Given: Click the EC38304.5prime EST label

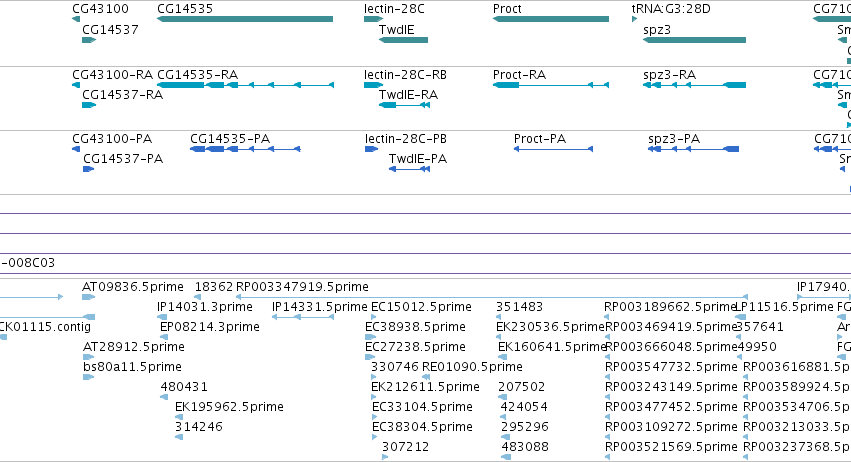Looking at the screenshot, I should coord(422,426).
